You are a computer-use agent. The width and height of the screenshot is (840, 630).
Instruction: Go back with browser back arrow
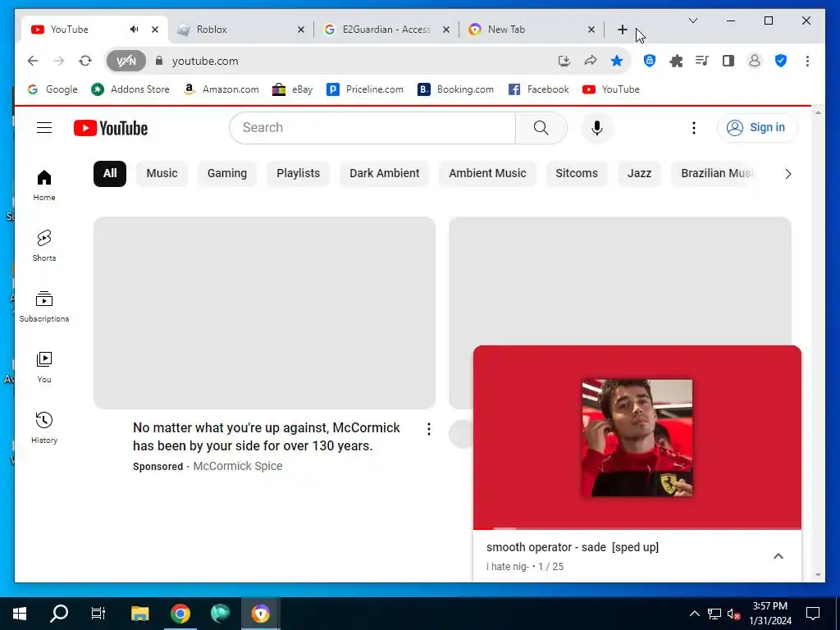tap(33, 61)
